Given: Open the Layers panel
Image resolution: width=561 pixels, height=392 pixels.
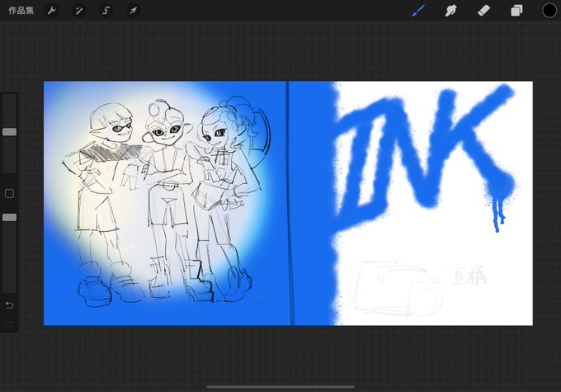Looking at the screenshot, I should [x=516, y=11].
